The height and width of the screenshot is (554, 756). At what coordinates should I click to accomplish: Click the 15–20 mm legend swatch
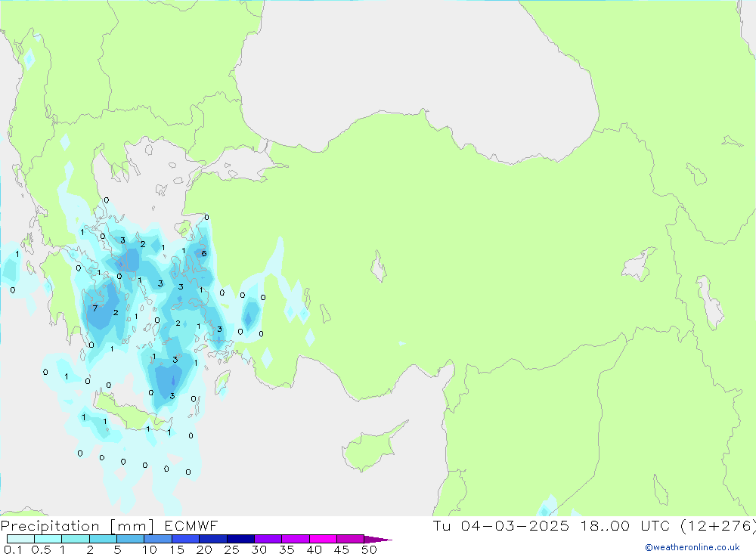click(x=186, y=539)
